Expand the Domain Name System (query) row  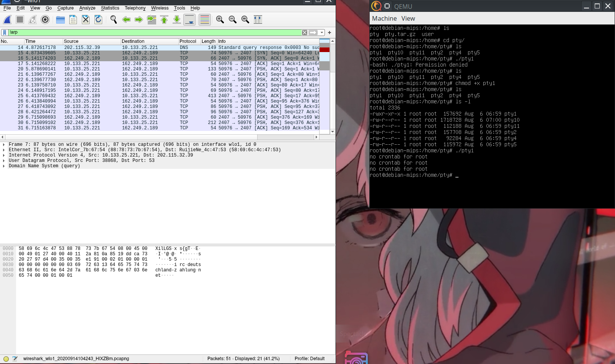pyautogui.click(x=4, y=166)
